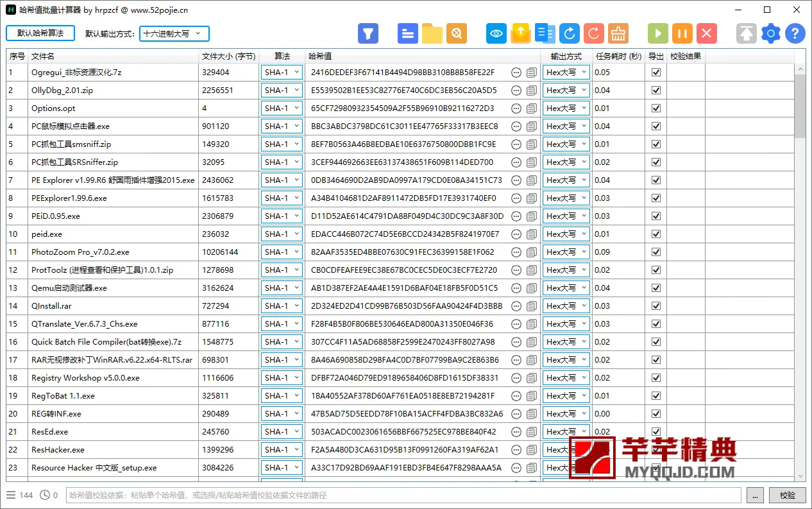812x509 pixels.
Task: Click the 校验 verify button
Action: [x=787, y=495]
